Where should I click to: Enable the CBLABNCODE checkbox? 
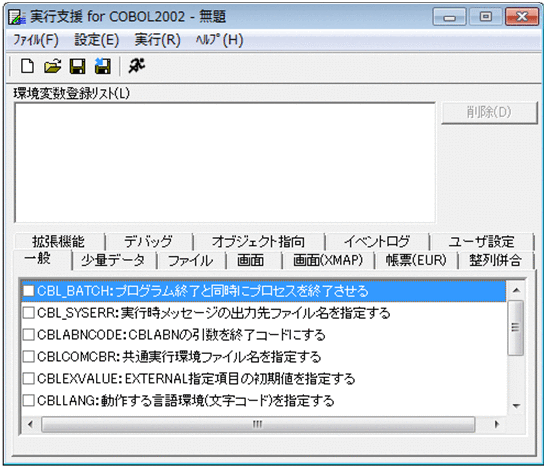29,335
